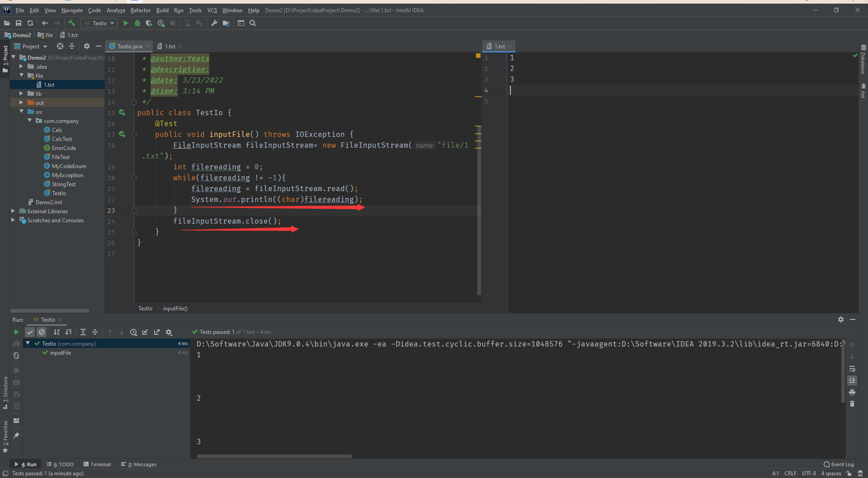
Task: Open the Refactor menu
Action: (140, 10)
